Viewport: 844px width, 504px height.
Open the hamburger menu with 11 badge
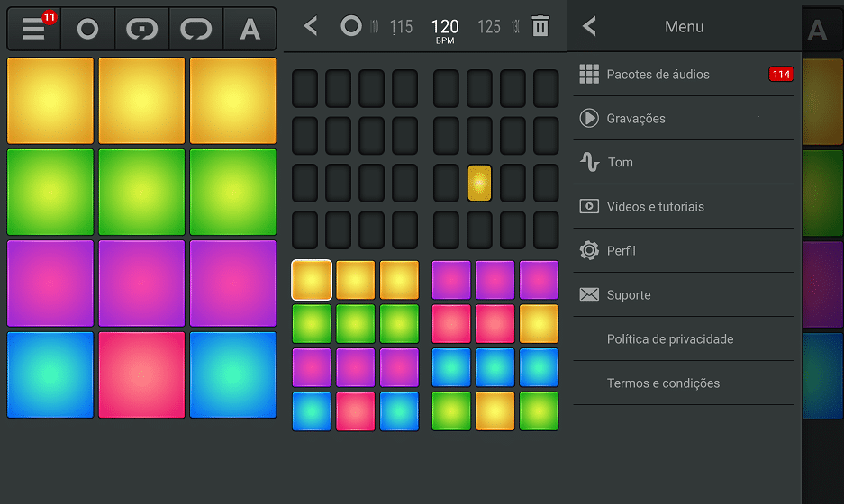pos(34,29)
